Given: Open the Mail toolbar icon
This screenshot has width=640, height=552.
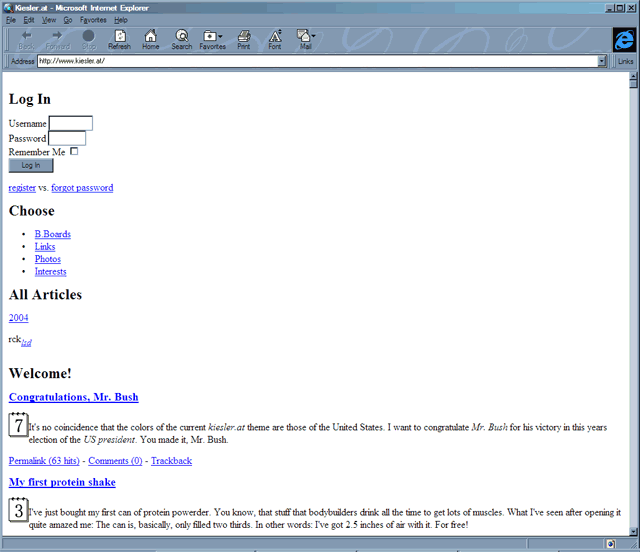Looking at the screenshot, I should (305, 39).
